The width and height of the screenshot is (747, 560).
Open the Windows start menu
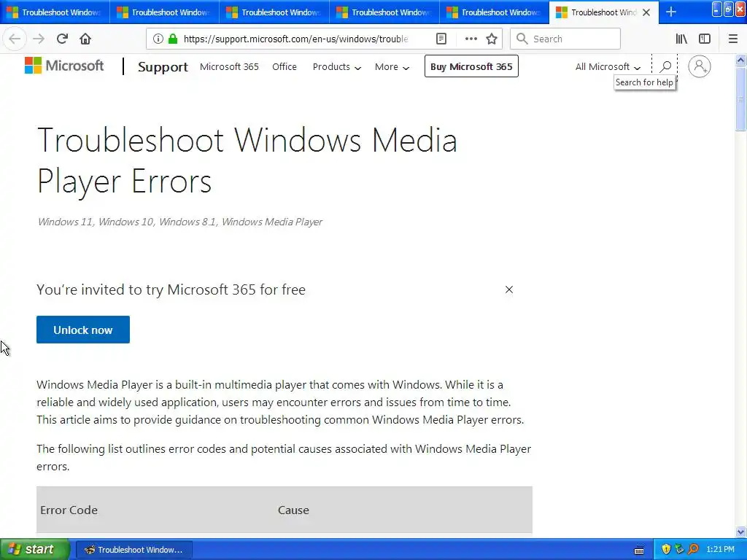click(x=35, y=550)
